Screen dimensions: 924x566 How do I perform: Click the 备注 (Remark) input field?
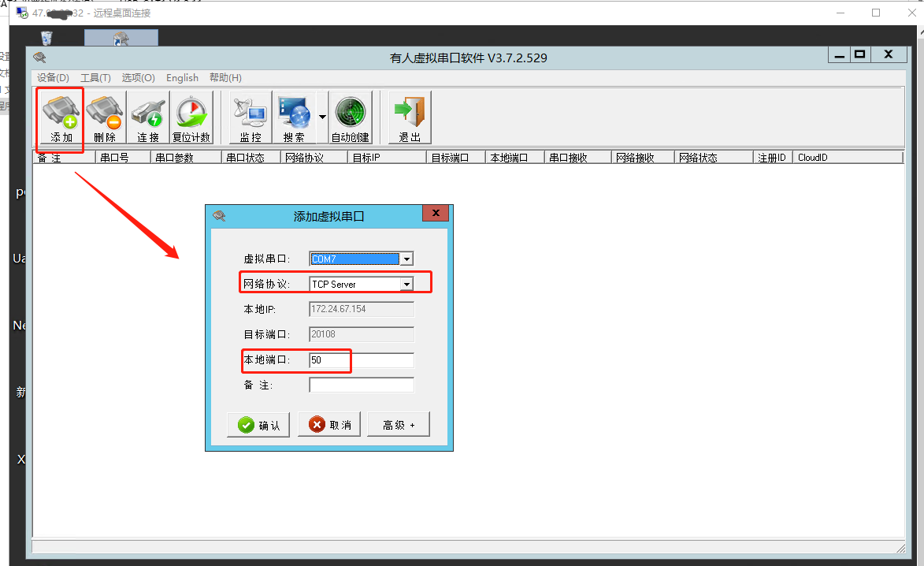(x=362, y=385)
